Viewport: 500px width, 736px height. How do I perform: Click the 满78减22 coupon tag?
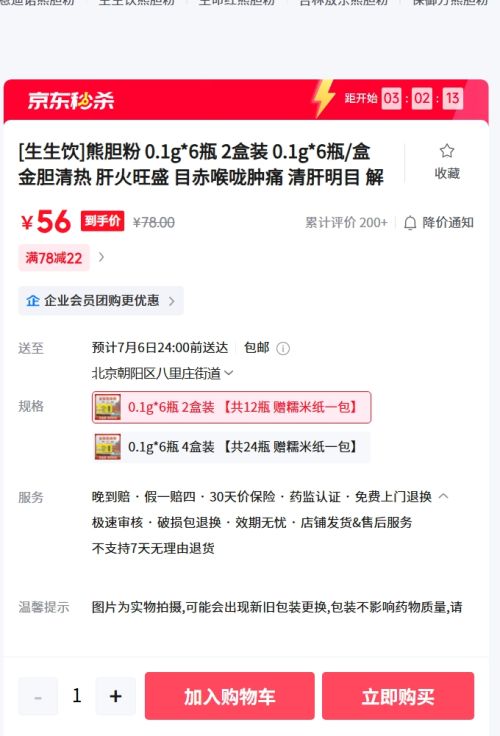click(x=54, y=258)
